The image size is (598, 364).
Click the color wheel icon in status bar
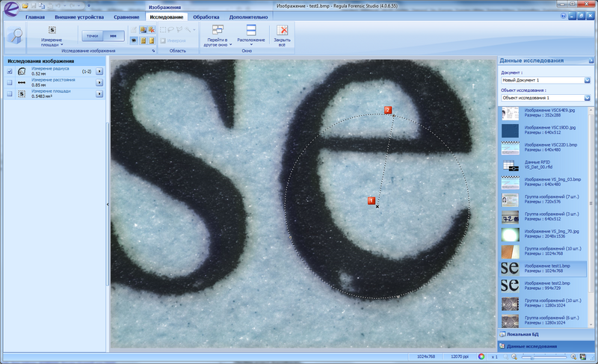pos(481,356)
